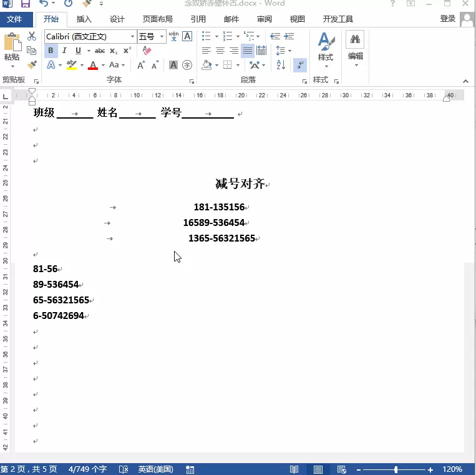
Task: Click the Save icon in quick access toolbar
Action: (x=26, y=4)
